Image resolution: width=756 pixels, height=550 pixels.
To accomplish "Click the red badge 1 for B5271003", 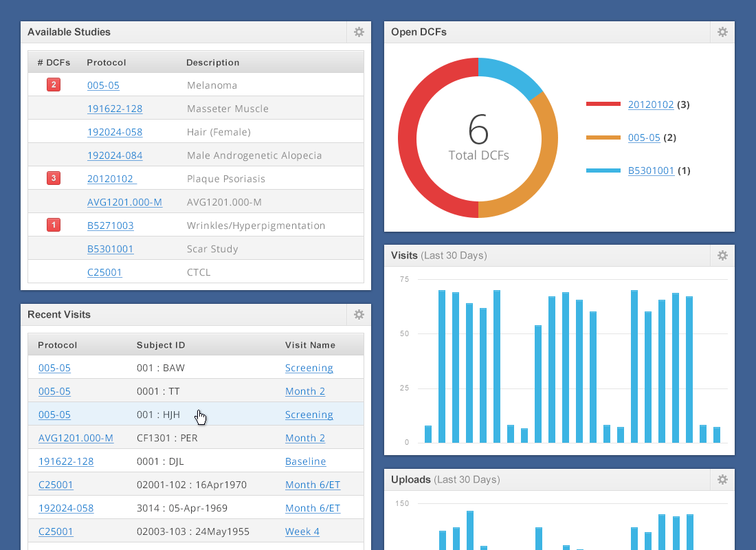I will pyautogui.click(x=54, y=225).
